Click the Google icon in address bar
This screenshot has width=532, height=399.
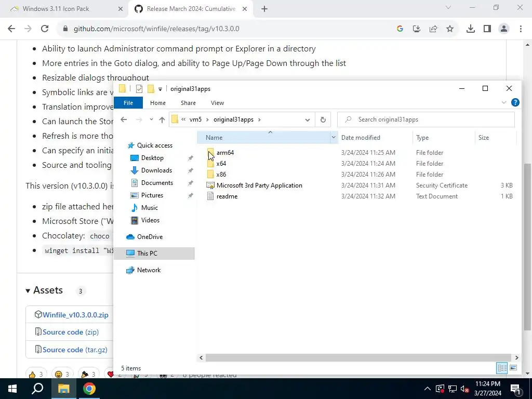tap(400, 29)
